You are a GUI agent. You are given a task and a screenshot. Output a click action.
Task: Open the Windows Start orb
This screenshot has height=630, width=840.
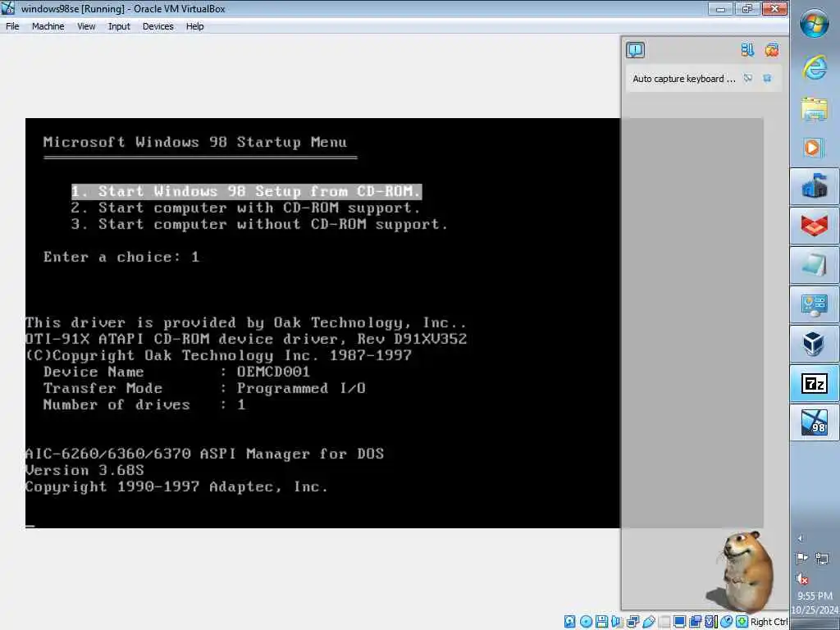814,24
